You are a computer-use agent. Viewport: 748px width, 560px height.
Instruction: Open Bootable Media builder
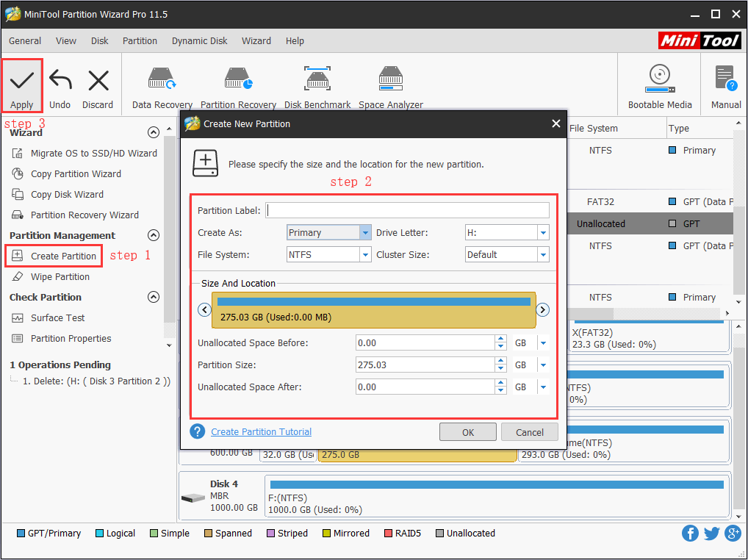660,87
